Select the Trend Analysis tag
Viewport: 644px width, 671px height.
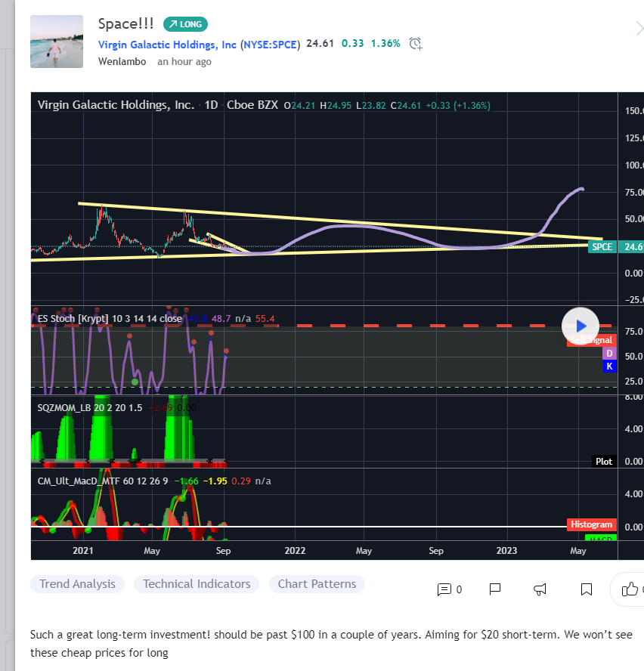[78, 584]
